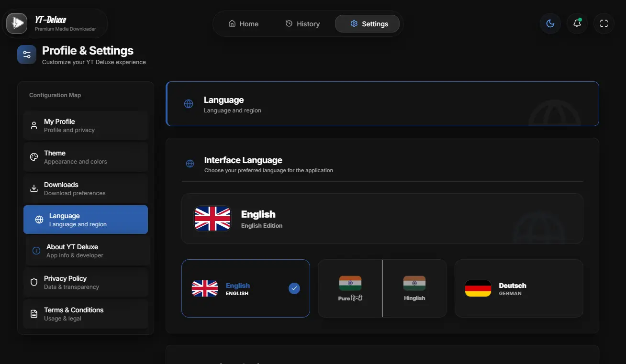Click the person icon beside My Profile

tap(34, 126)
